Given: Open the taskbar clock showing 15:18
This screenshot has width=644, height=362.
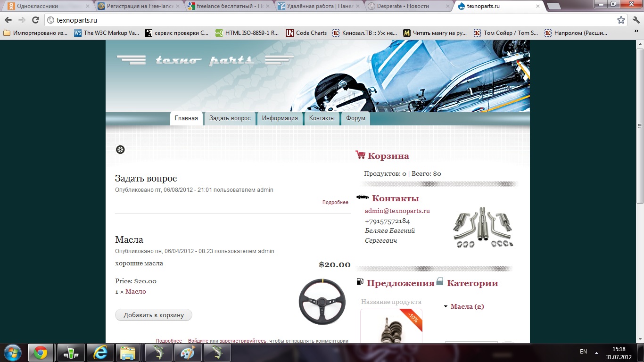Looking at the screenshot, I should (x=619, y=353).
